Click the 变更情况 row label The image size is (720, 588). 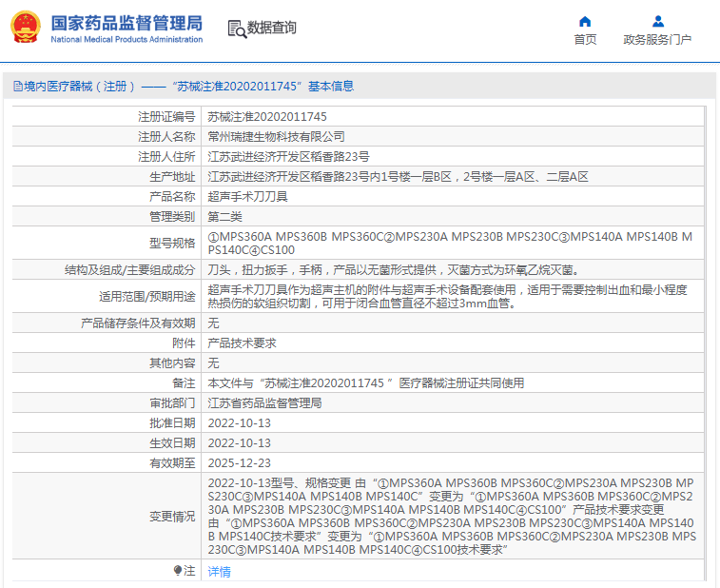(172, 517)
